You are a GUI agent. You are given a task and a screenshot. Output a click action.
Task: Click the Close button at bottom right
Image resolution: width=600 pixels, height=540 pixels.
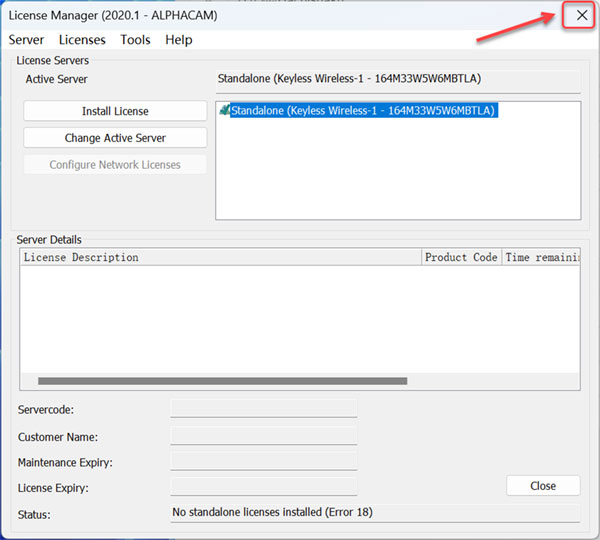[543, 486]
